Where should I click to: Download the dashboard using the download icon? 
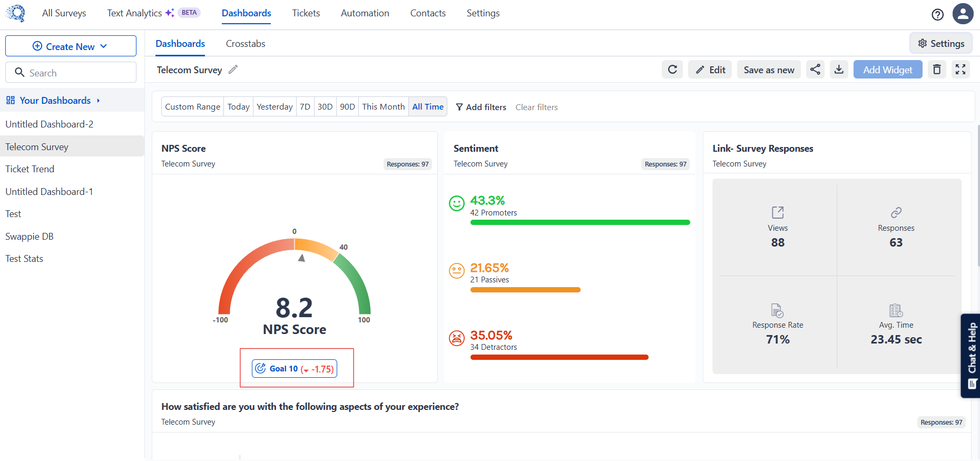tap(839, 70)
